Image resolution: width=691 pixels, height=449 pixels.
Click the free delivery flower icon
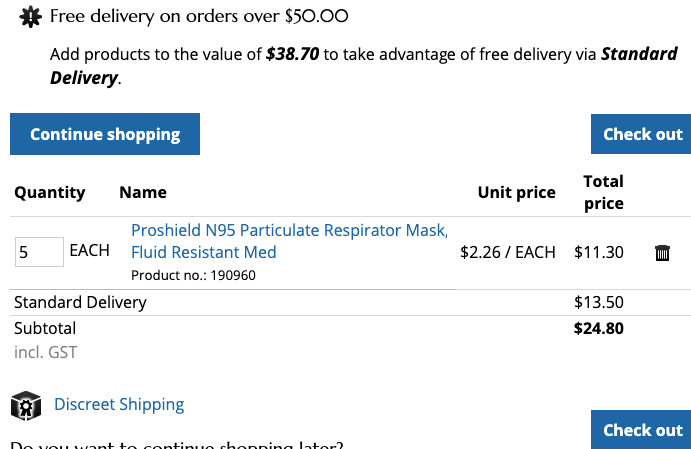pyautogui.click(x=31, y=16)
